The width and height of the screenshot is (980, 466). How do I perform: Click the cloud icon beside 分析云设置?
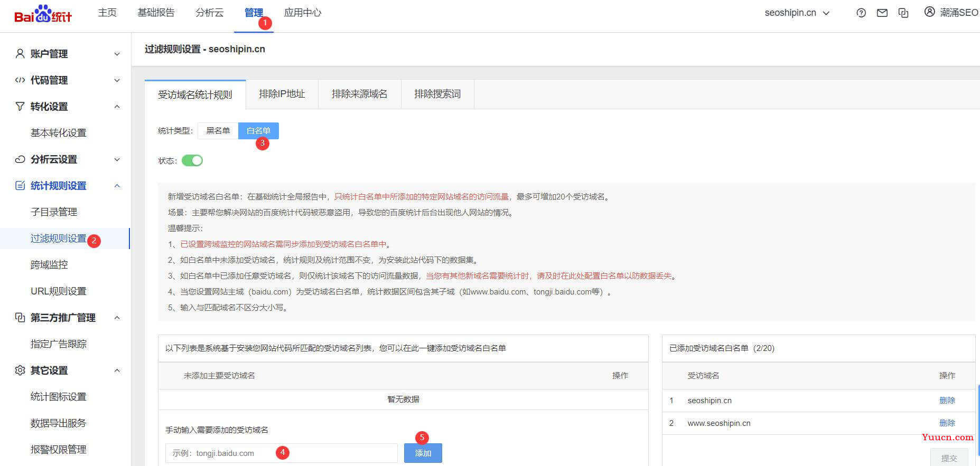(x=20, y=159)
